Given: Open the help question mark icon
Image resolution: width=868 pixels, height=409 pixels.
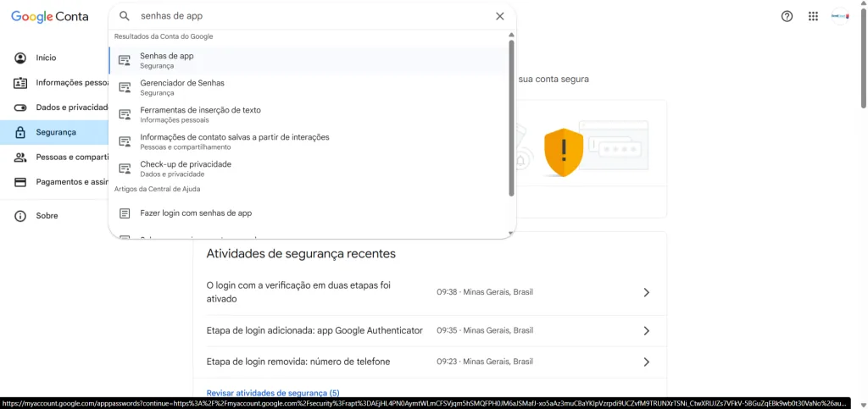Looking at the screenshot, I should [787, 16].
